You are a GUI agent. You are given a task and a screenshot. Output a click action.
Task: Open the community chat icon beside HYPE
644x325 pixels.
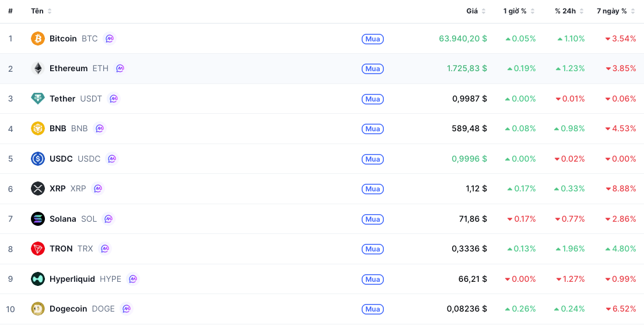click(x=132, y=279)
